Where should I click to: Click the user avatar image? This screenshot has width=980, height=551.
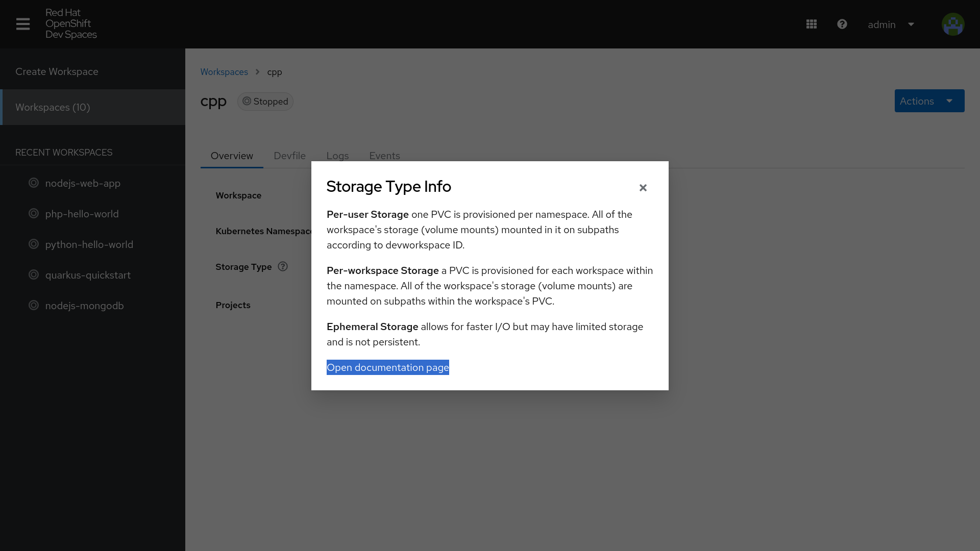point(952,24)
